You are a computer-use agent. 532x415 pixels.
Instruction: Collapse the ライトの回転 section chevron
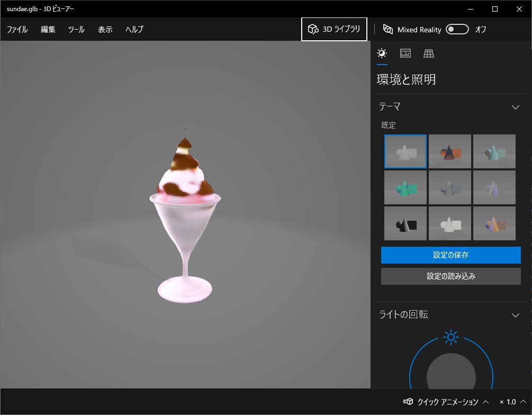(516, 315)
